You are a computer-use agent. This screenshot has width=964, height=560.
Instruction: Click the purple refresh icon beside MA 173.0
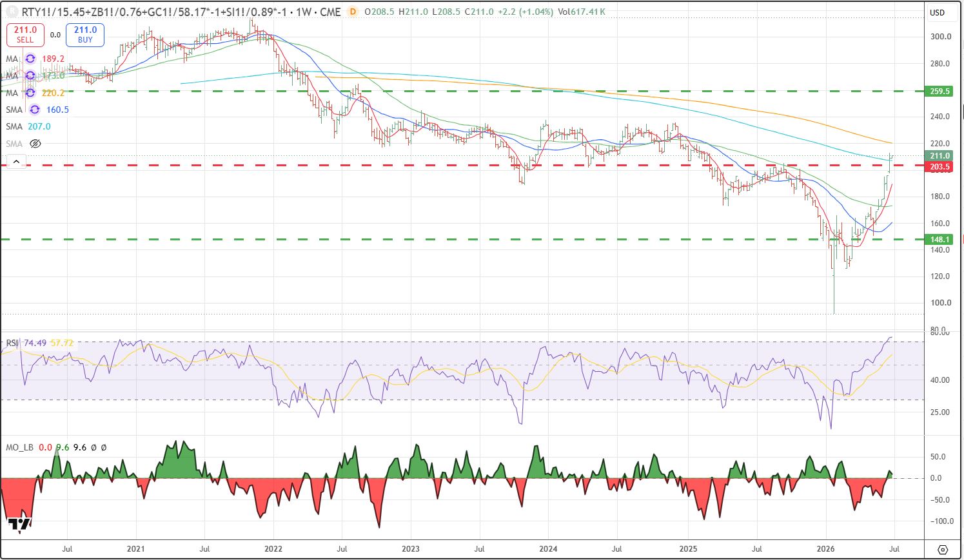point(30,75)
